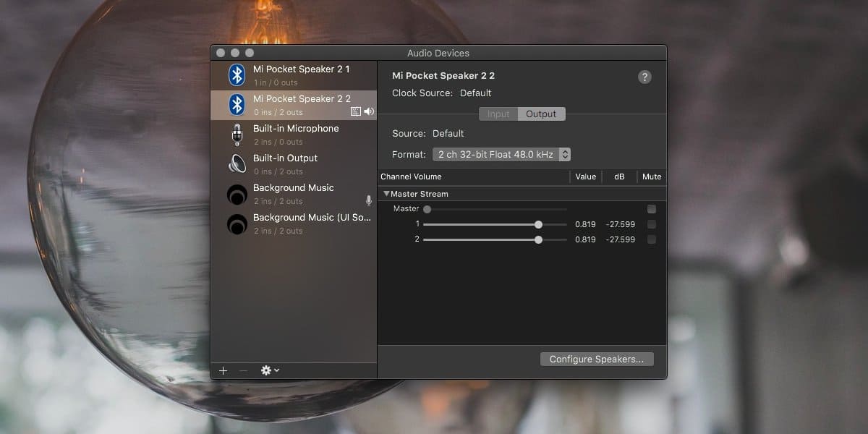Click the Channel Volume column header
868x434 pixels.
point(411,176)
